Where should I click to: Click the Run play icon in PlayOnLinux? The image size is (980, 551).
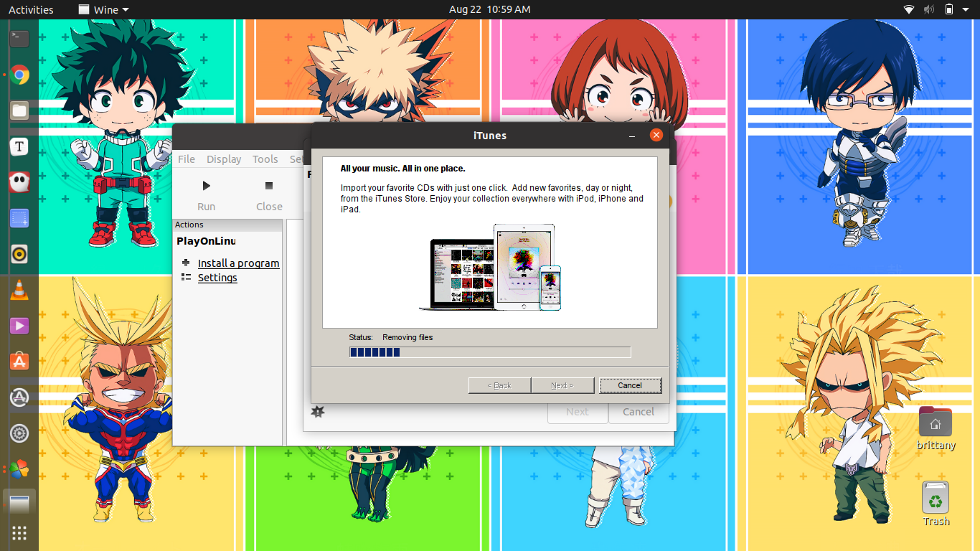point(207,186)
